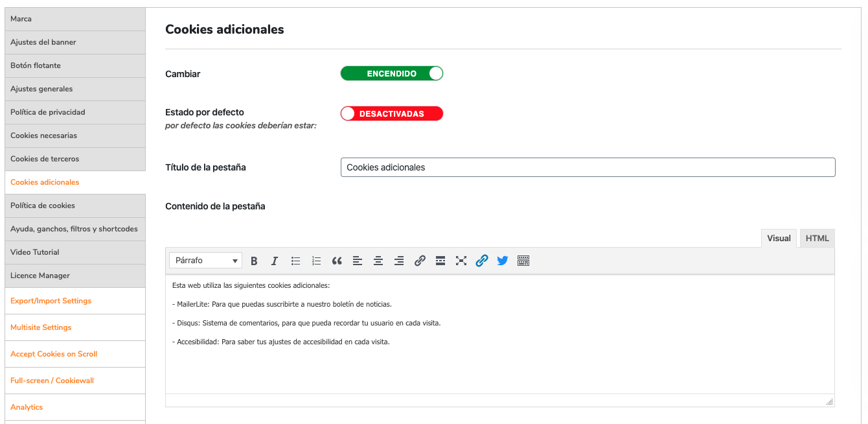Toggle bold formatting in the editor
The height and width of the screenshot is (424, 868).
(x=254, y=261)
